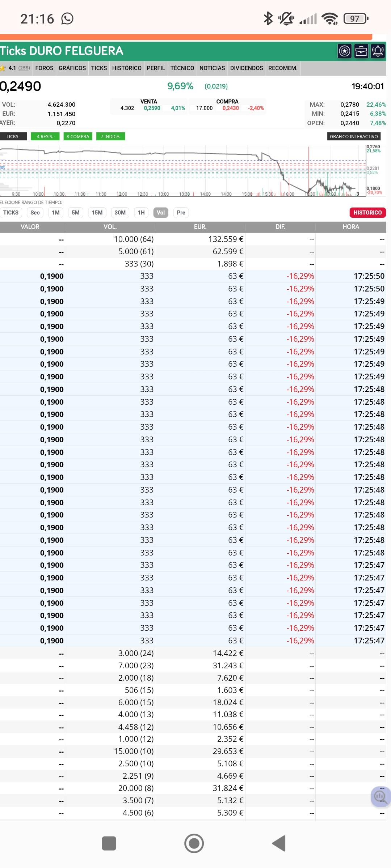Click the green 8 COMPRA badge

pos(78,136)
